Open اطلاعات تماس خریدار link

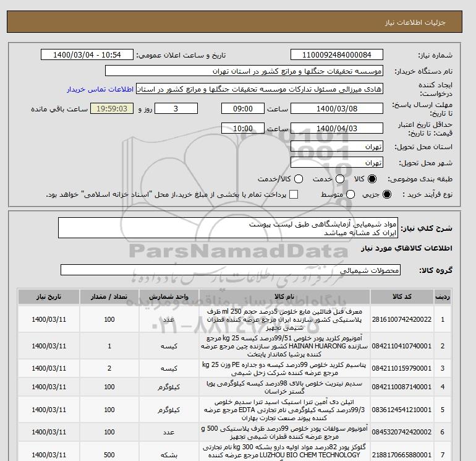click(100, 90)
